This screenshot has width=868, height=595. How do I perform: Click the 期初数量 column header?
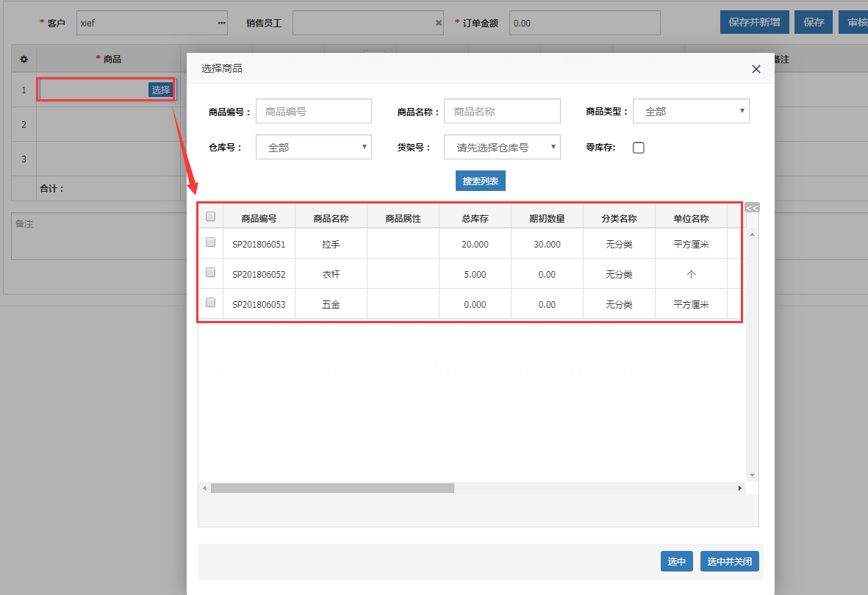tap(547, 219)
